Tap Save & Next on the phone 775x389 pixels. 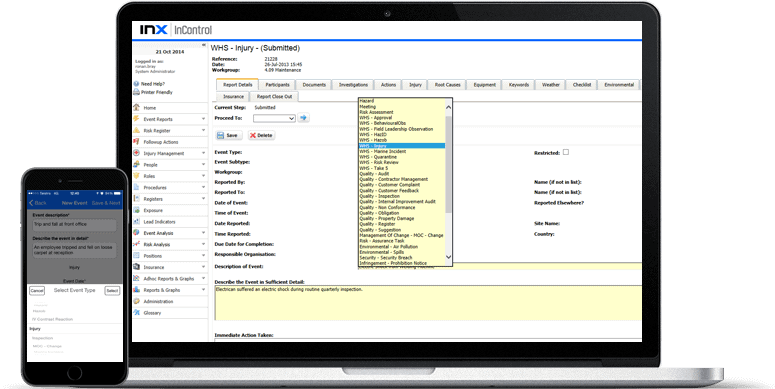106,203
